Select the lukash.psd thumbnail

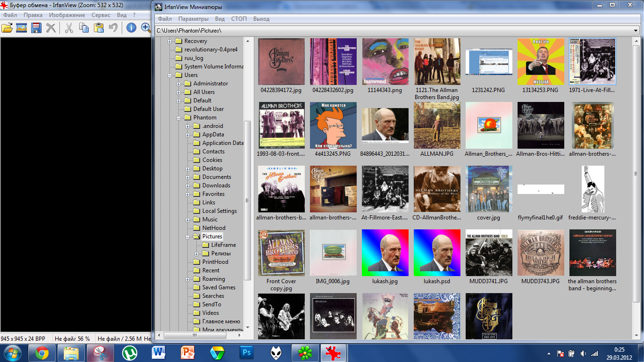(436, 253)
